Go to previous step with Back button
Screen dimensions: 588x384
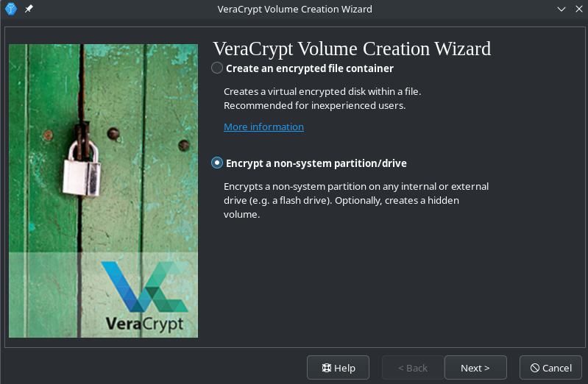pos(413,368)
